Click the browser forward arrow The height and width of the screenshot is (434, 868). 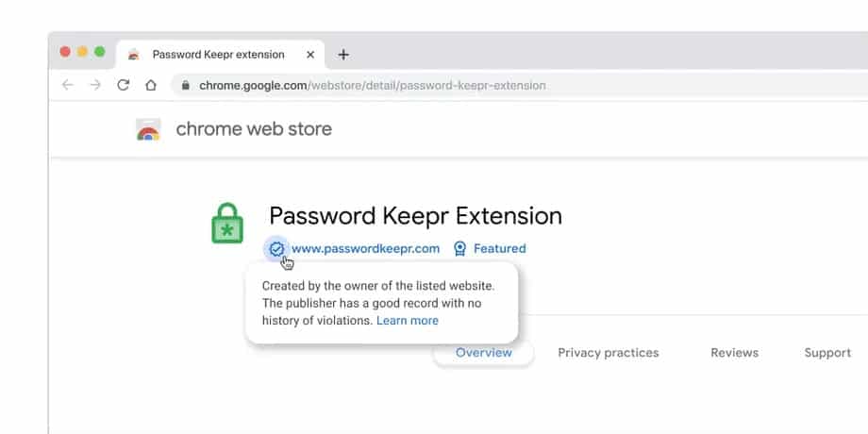click(95, 85)
